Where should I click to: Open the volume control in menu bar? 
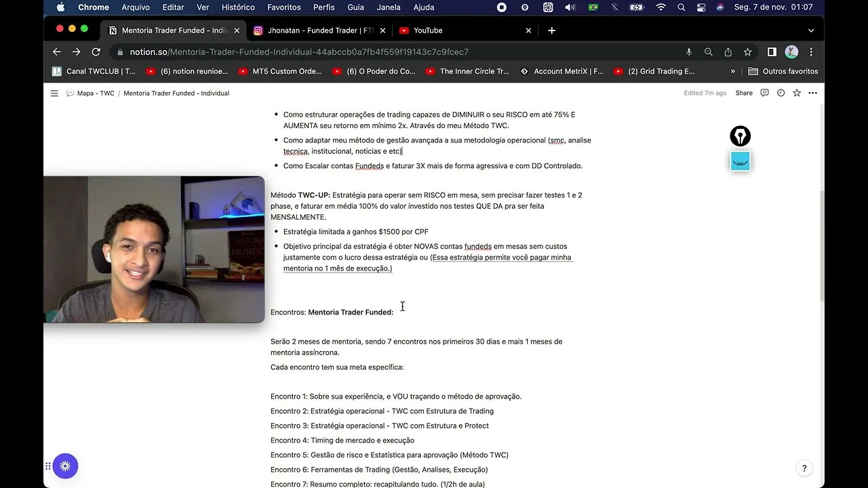click(x=570, y=7)
